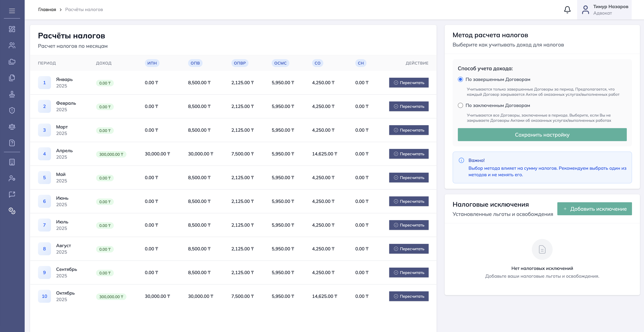This screenshot has height=332, width=644.
Task: Open the shield alert icon
Action: pyautogui.click(x=12, y=110)
